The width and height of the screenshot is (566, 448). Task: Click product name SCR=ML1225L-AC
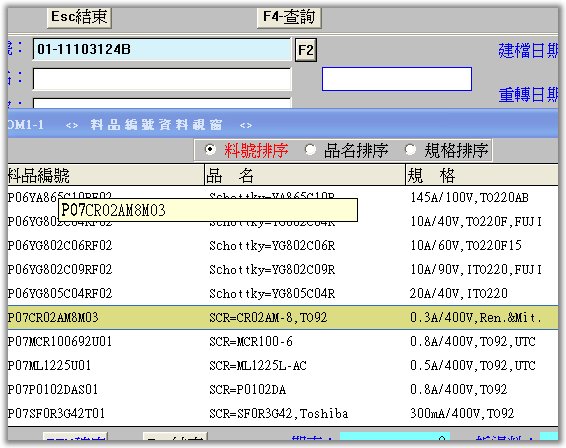(x=258, y=366)
